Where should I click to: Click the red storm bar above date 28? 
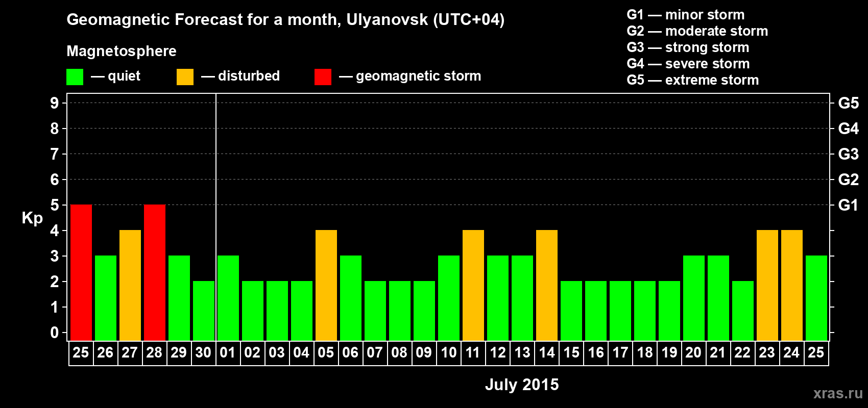tap(155, 273)
